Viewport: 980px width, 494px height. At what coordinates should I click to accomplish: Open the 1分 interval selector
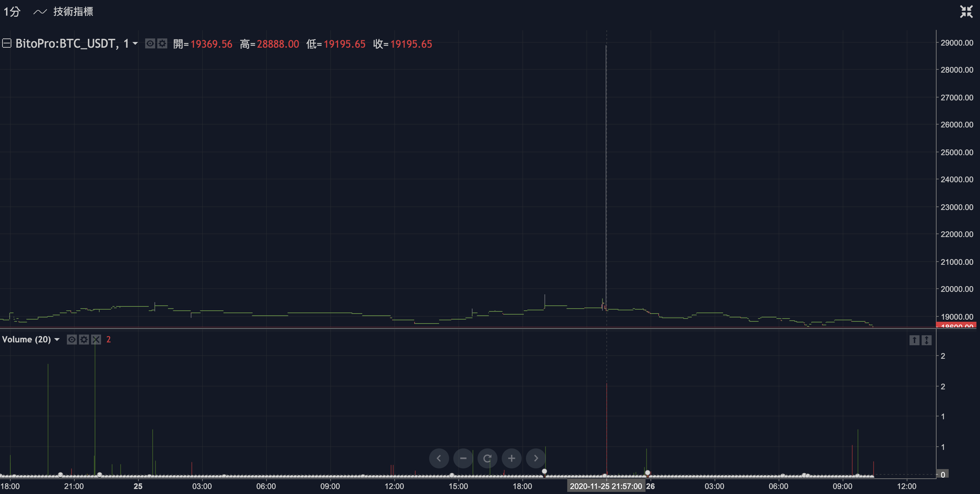[x=11, y=11]
